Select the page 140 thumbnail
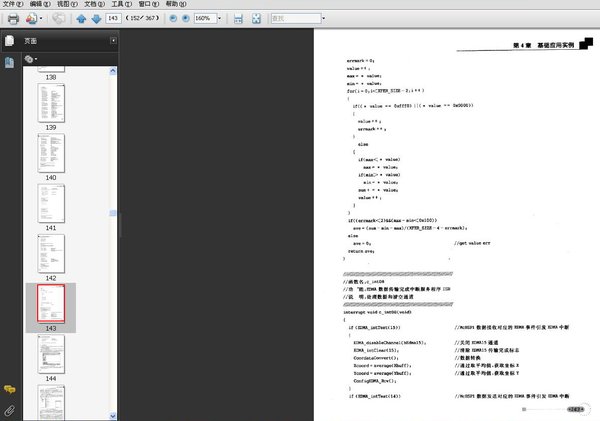The height and width of the screenshot is (421, 600). 51,153
